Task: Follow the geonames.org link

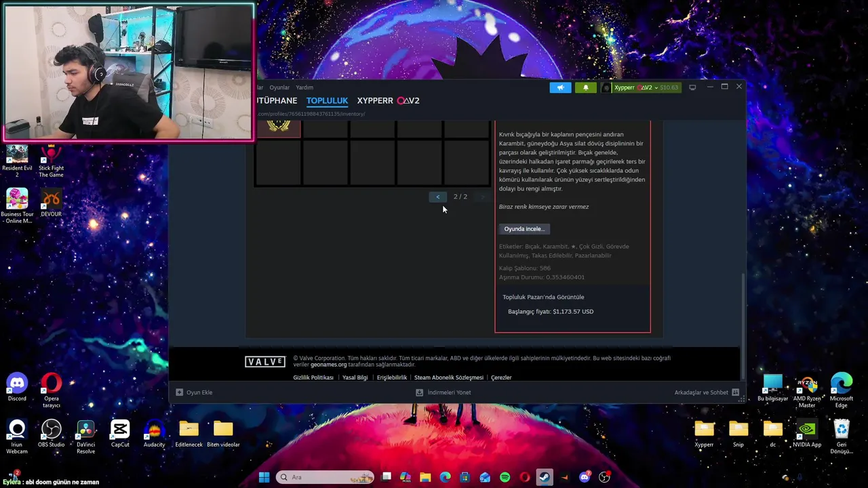Action: point(328,365)
